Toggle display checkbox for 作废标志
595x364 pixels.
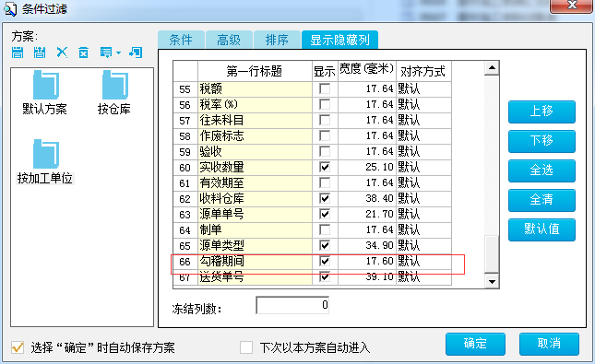325,135
